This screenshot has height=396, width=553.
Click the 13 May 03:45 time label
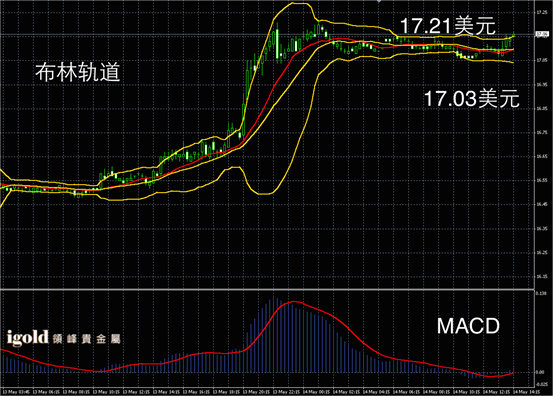[x=16, y=392]
